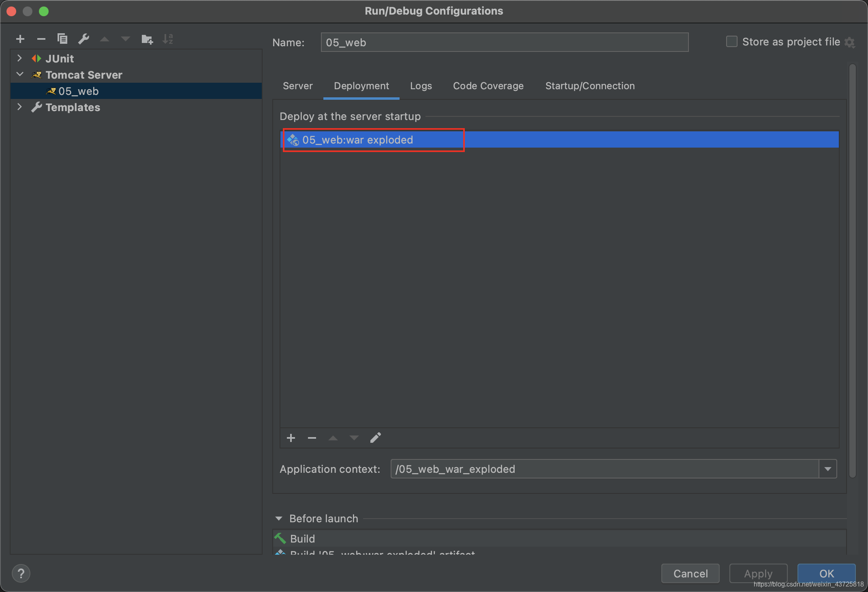Select the JUnit tree label
The width and height of the screenshot is (868, 592).
click(x=60, y=59)
